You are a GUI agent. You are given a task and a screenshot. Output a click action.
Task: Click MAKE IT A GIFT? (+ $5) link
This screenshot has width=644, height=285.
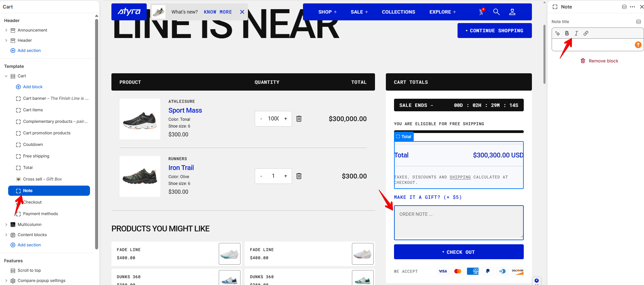click(428, 197)
